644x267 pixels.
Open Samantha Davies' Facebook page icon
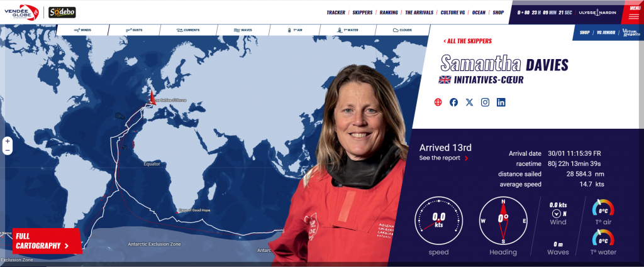(x=453, y=102)
